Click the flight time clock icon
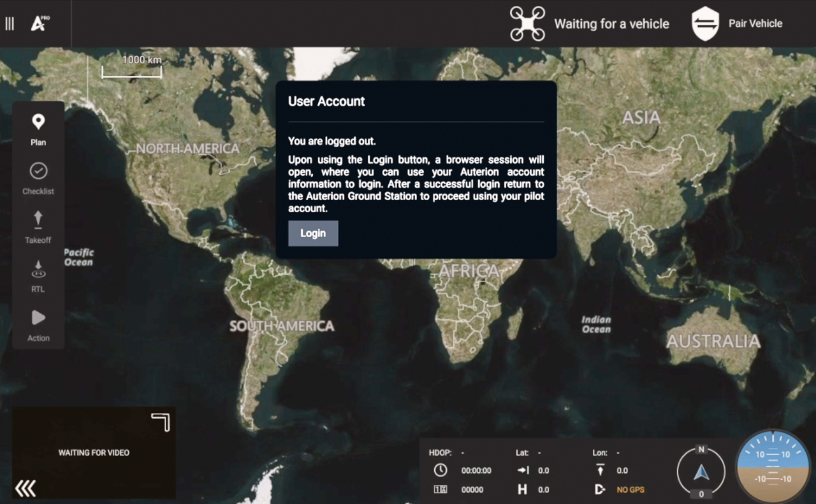This screenshot has height=504, width=816. point(441,470)
